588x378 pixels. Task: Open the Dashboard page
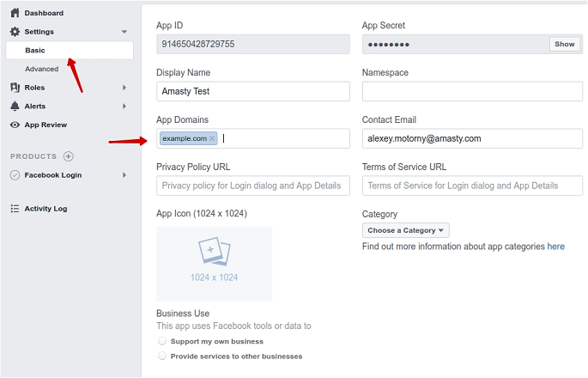pyautogui.click(x=44, y=13)
